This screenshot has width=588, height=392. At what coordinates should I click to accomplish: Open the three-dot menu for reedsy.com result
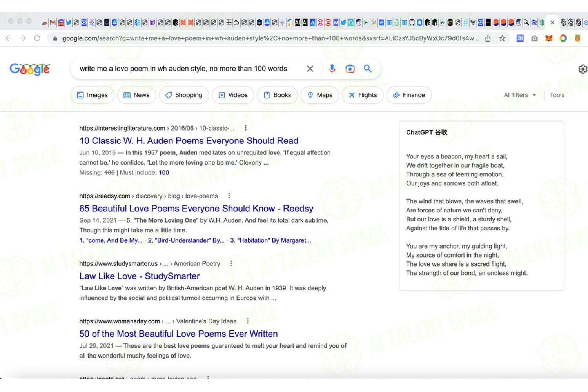coord(229,196)
